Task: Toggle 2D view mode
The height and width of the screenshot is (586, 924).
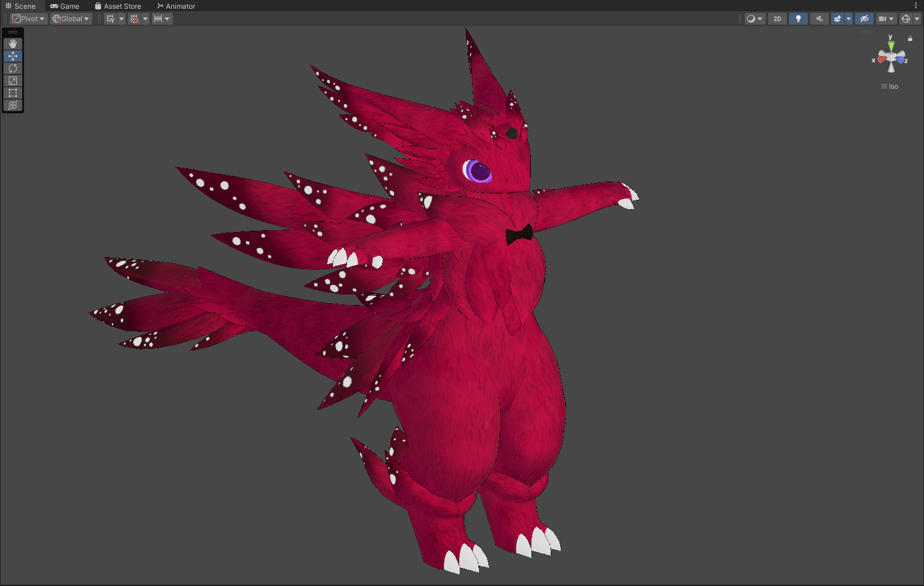Action: click(777, 19)
